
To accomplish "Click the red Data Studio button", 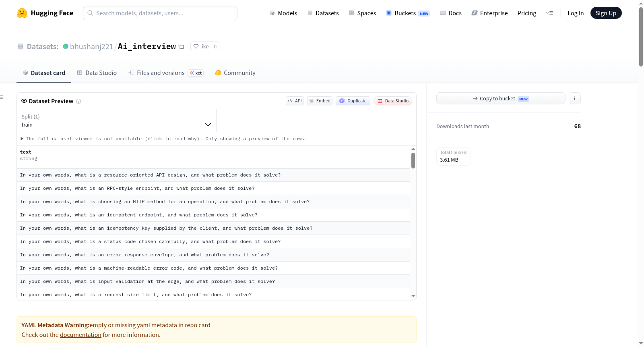I will (x=393, y=101).
